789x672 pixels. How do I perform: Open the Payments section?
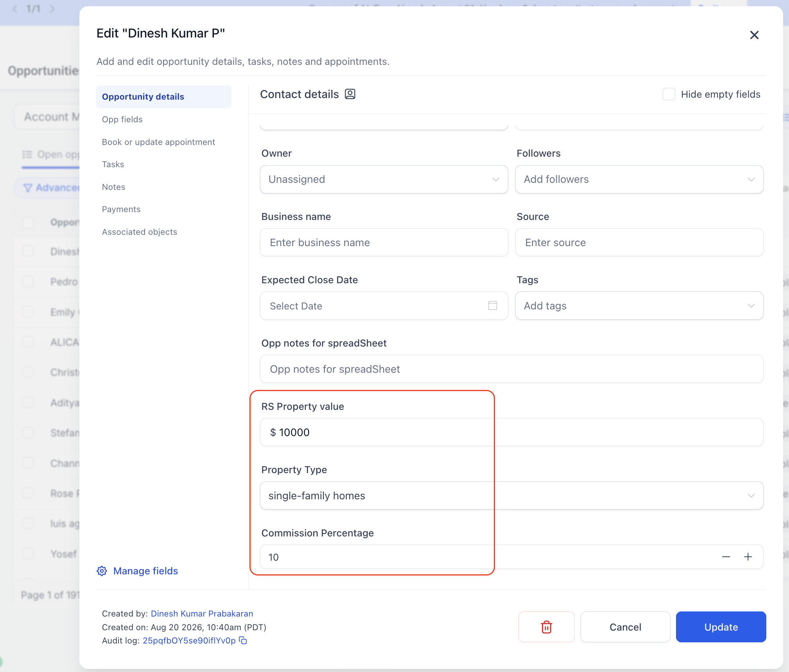[121, 209]
